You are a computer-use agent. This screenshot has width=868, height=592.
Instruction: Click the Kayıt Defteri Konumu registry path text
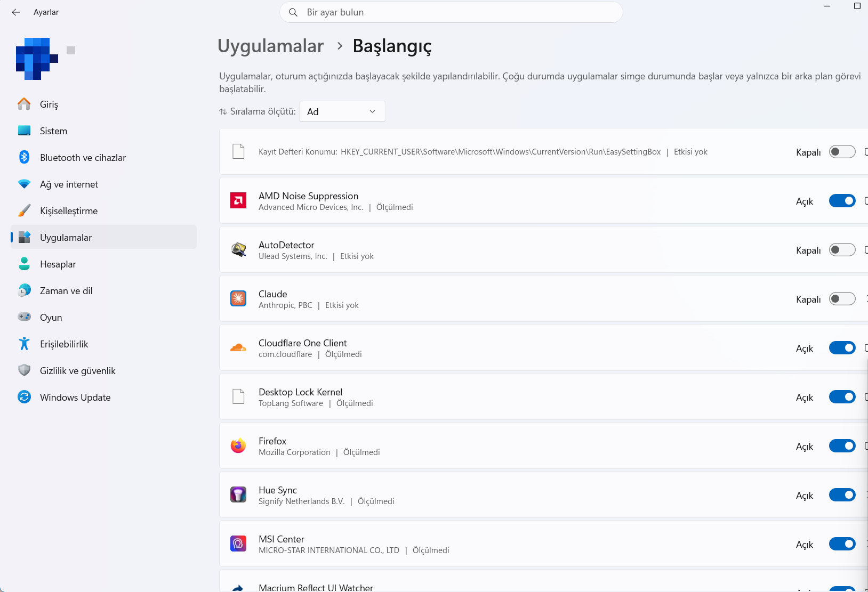pos(460,152)
